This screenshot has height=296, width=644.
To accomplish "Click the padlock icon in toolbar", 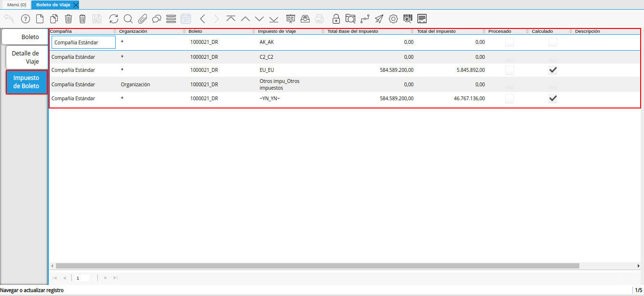I will click(336, 19).
